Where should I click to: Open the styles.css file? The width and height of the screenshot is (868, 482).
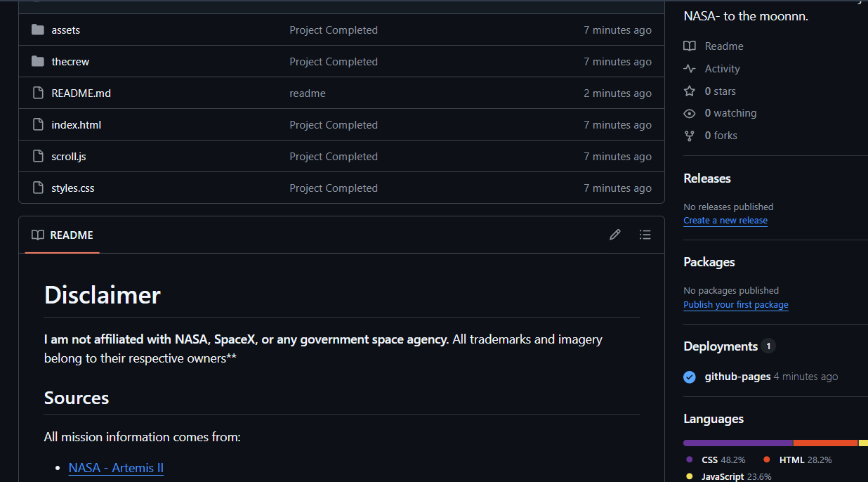[x=73, y=188]
